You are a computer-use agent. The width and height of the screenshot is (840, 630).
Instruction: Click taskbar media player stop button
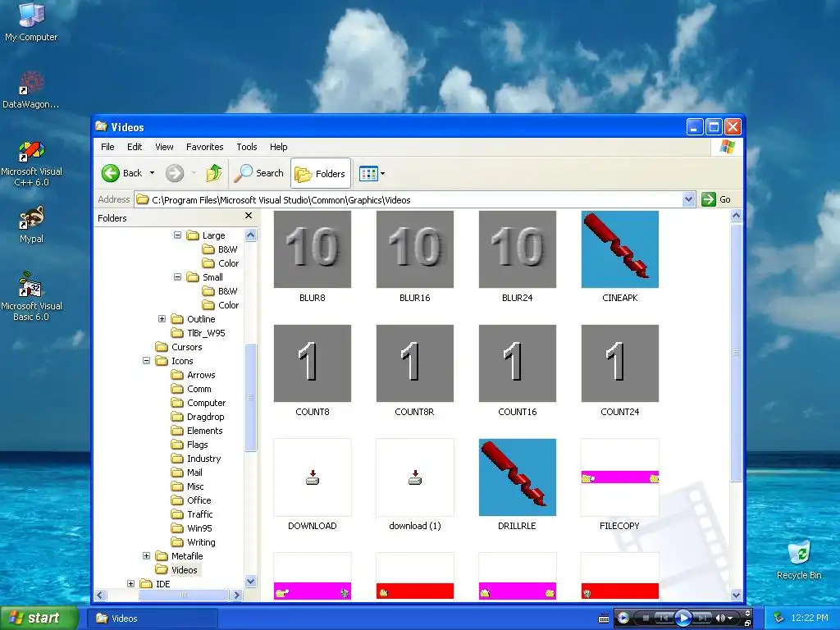pyautogui.click(x=646, y=619)
